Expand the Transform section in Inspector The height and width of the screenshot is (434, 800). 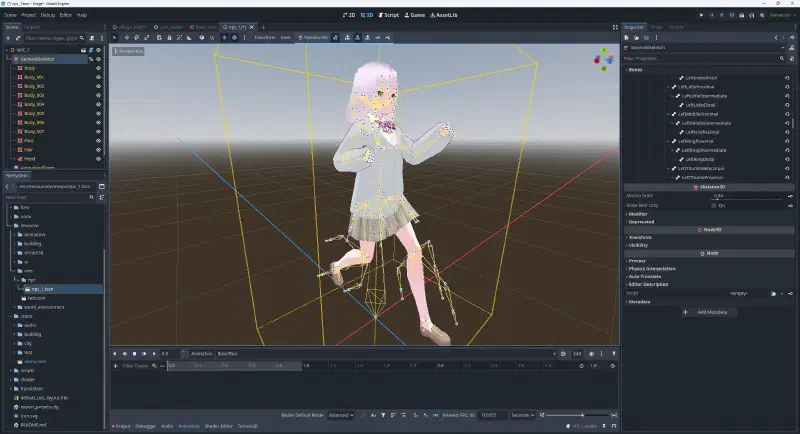click(x=640, y=238)
